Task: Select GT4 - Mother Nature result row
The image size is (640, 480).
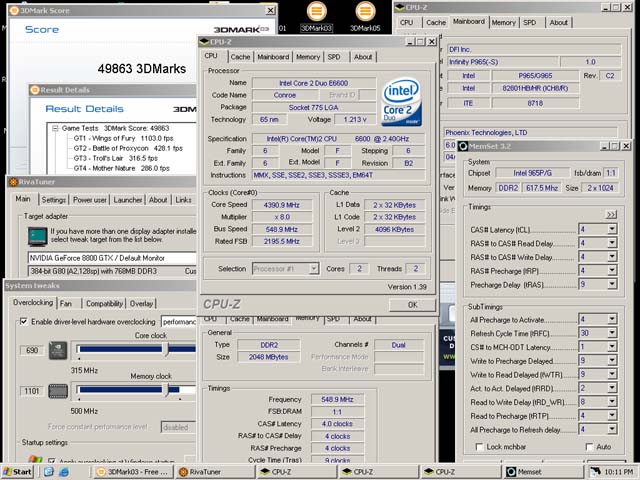Action: click(121, 168)
